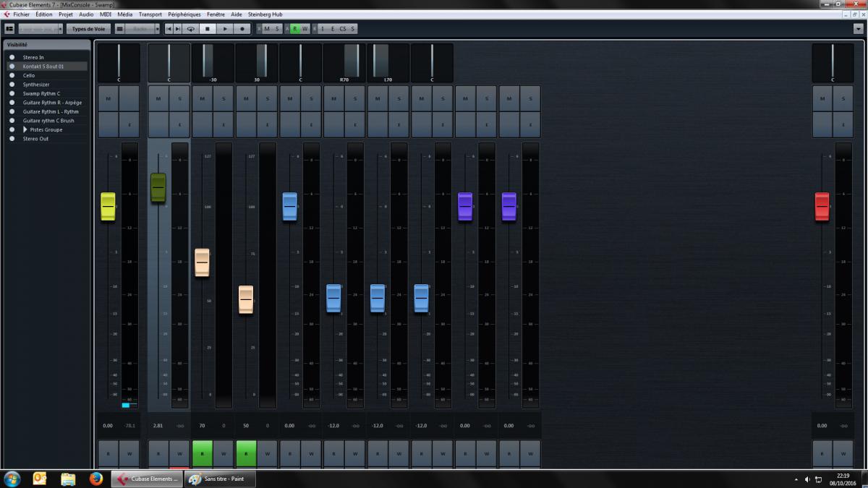Viewport: 868px width, 488px height.
Task: Go to the left locator
Action: [169, 29]
